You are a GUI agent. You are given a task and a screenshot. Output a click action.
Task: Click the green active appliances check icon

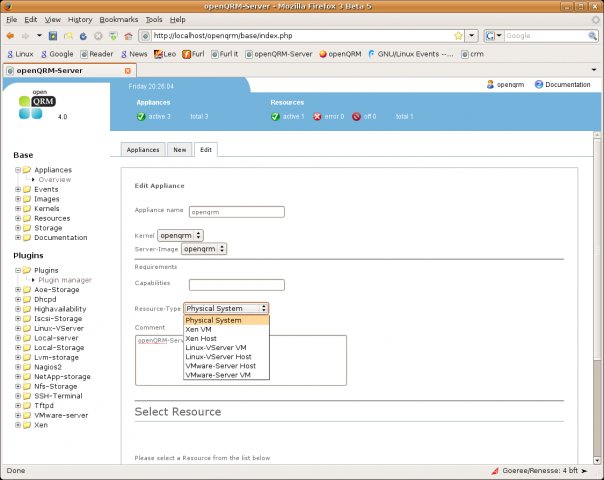(141, 116)
